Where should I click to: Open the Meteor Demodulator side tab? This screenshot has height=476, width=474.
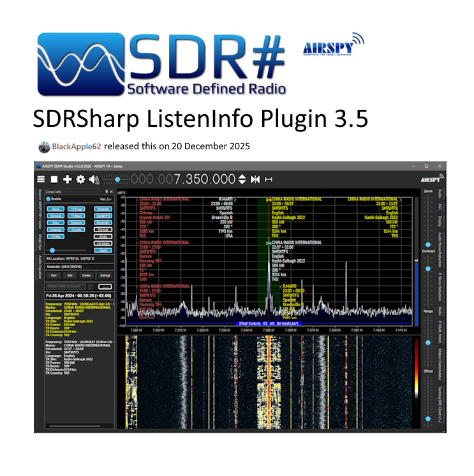pyautogui.click(x=440, y=364)
